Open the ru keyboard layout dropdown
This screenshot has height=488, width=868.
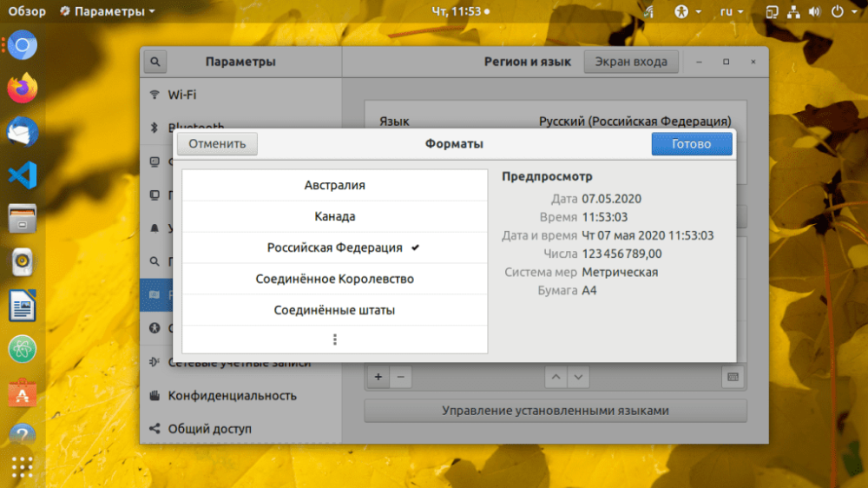[x=731, y=11]
